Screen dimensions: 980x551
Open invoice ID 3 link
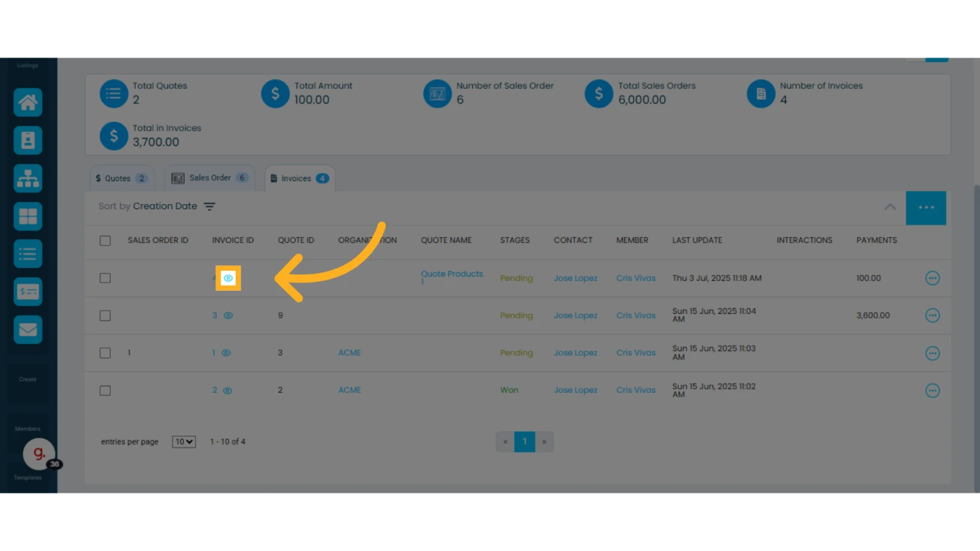tap(214, 316)
